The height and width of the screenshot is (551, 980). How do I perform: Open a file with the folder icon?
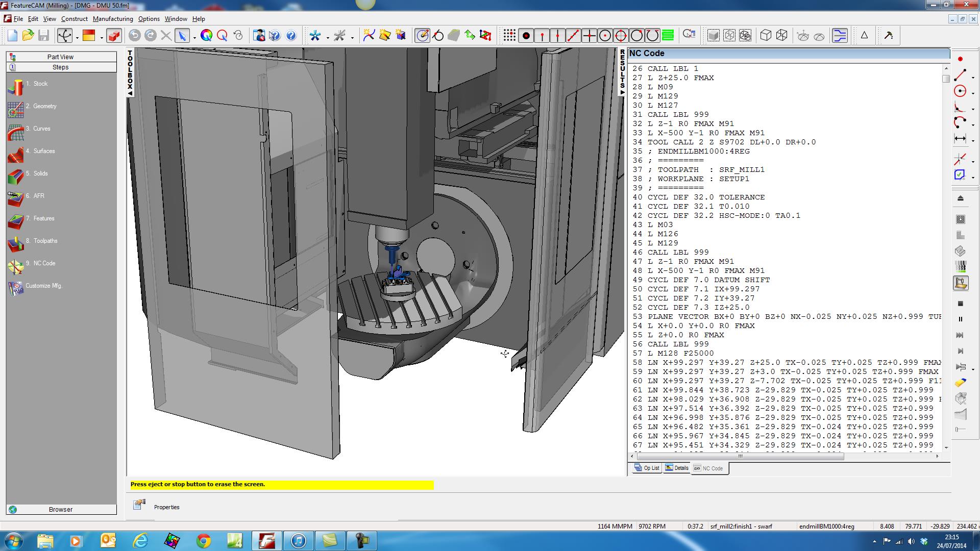pos(28,35)
